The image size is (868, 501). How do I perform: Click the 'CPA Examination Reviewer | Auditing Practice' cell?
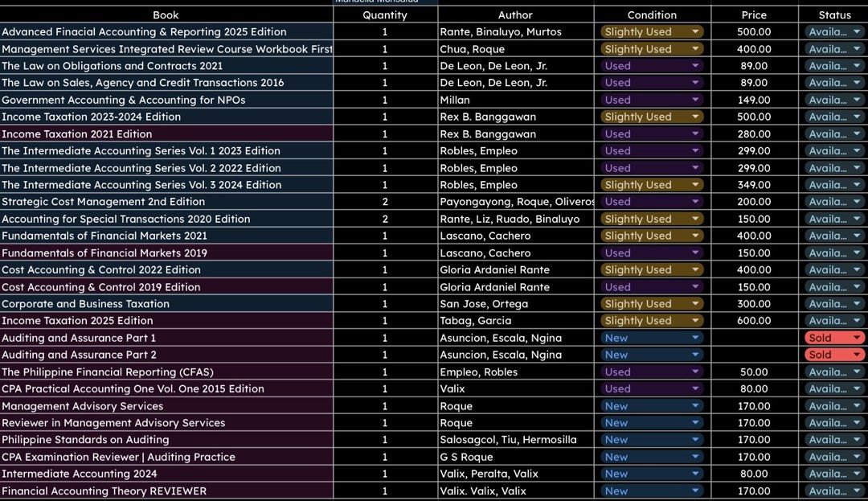[x=166, y=457]
